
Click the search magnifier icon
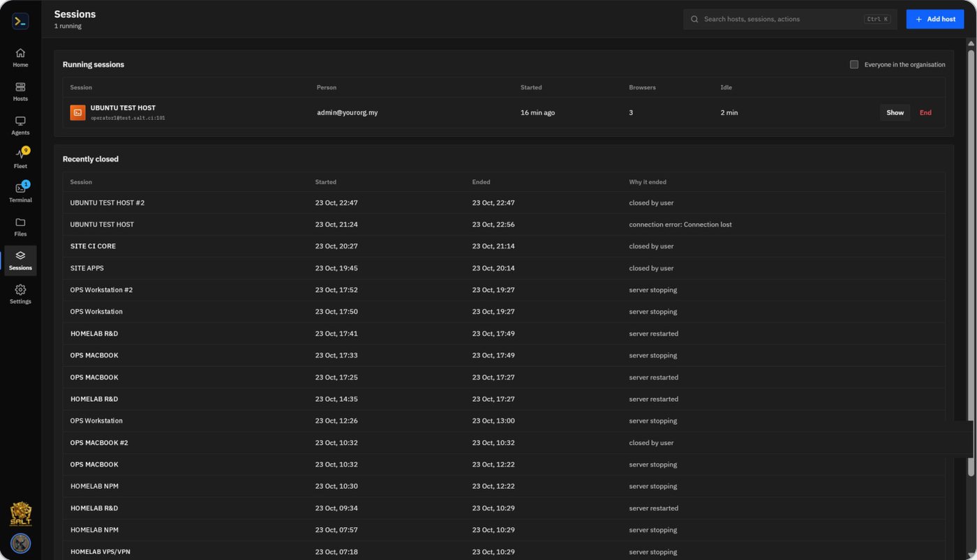[694, 20]
